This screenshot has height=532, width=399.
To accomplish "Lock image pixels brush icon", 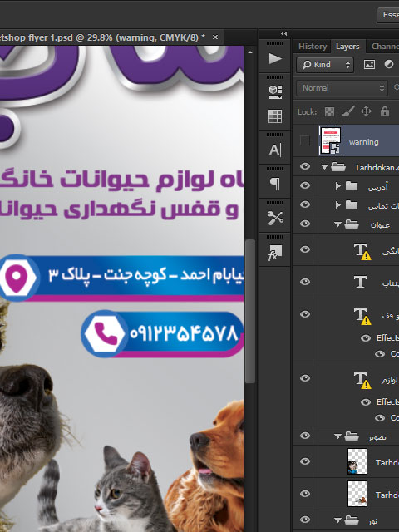I will (x=347, y=111).
